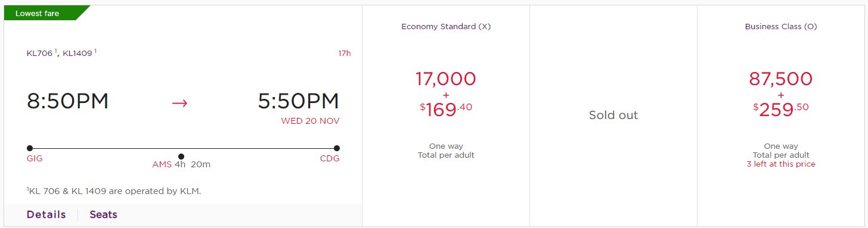The height and width of the screenshot is (228, 868).
Task: Click the Sold out fare cell
Action: click(x=613, y=115)
